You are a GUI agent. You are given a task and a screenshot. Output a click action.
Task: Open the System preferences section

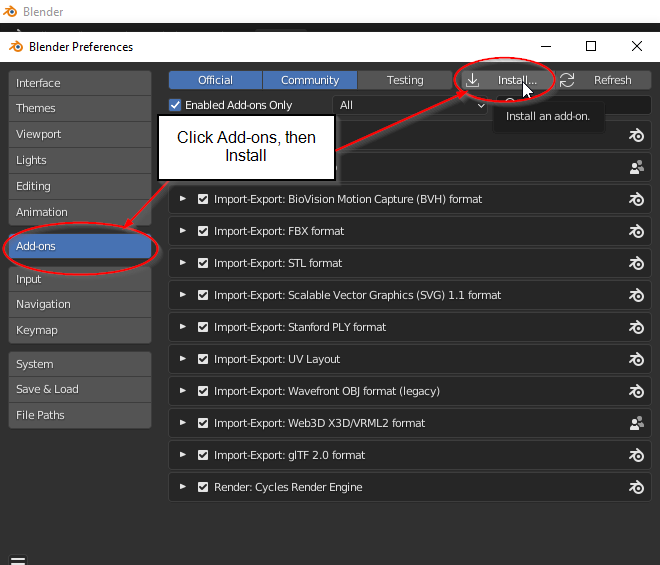pos(80,364)
